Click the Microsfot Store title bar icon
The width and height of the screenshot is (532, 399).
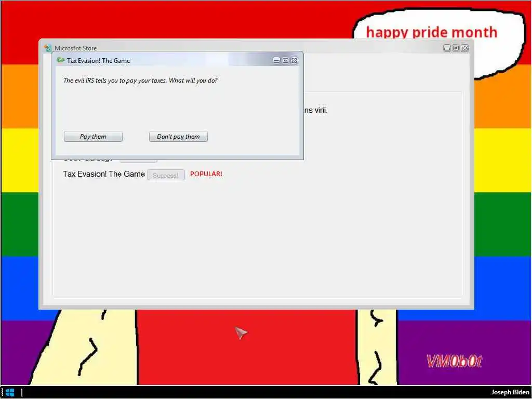click(x=48, y=48)
